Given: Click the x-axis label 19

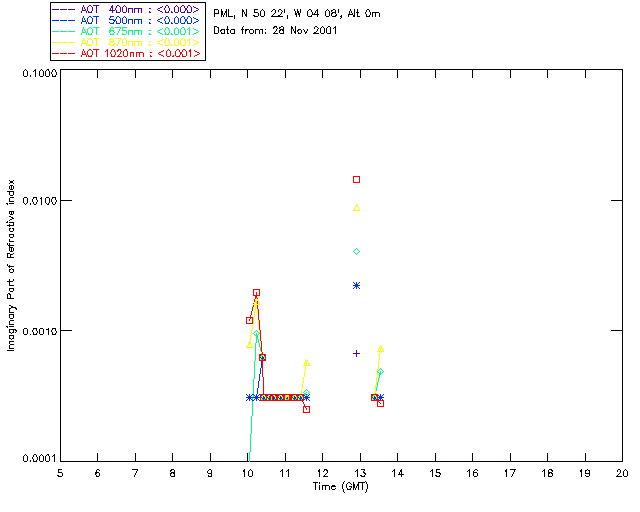Looking at the screenshot, I should pyautogui.click(x=585, y=473).
